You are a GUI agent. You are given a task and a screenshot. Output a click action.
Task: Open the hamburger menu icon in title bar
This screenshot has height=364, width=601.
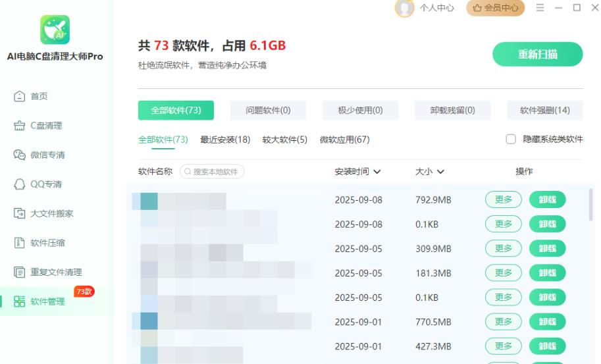pos(540,8)
